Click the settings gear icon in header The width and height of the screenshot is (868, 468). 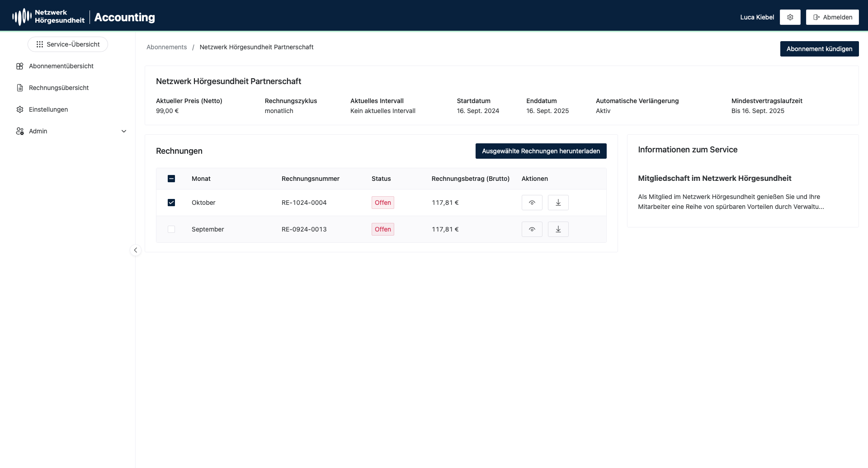(790, 17)
